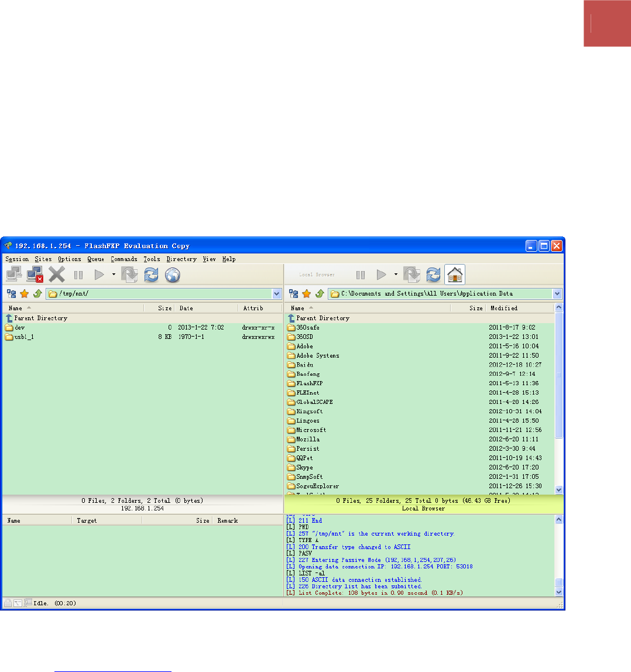Select the FlashFXP folder
The width and height of the screenshot is (631, 672).
point(420,383)
